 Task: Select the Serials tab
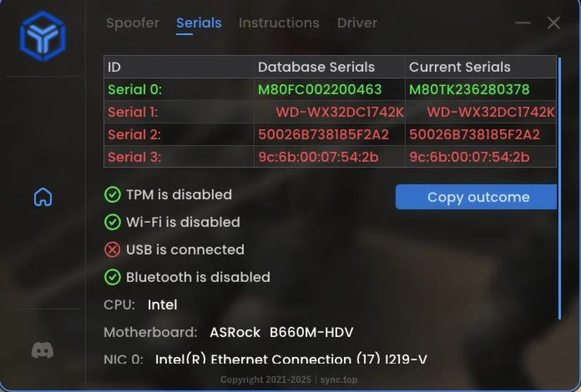199,23
